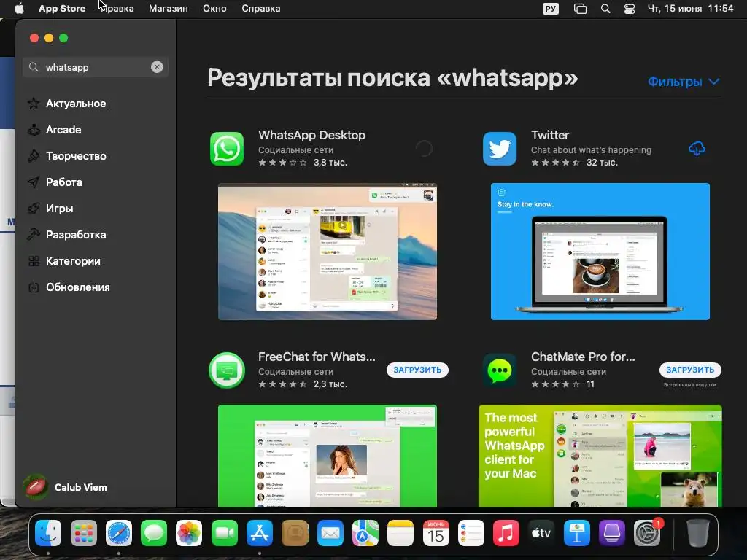
Task: Click the WhatsApp Desktop loading spinner
Action: [424, 149]
